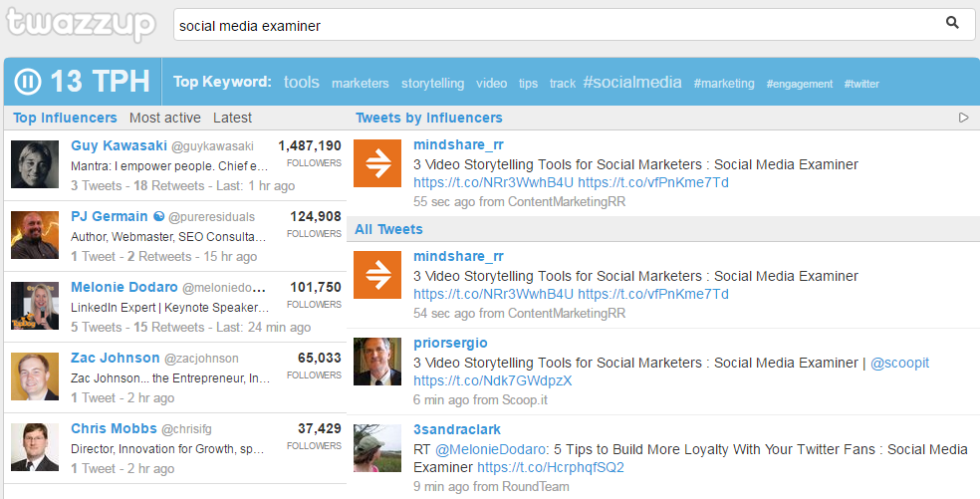Pause the live tweet stream
This screenshot has width=980, height=499.
tap(28, 82)
